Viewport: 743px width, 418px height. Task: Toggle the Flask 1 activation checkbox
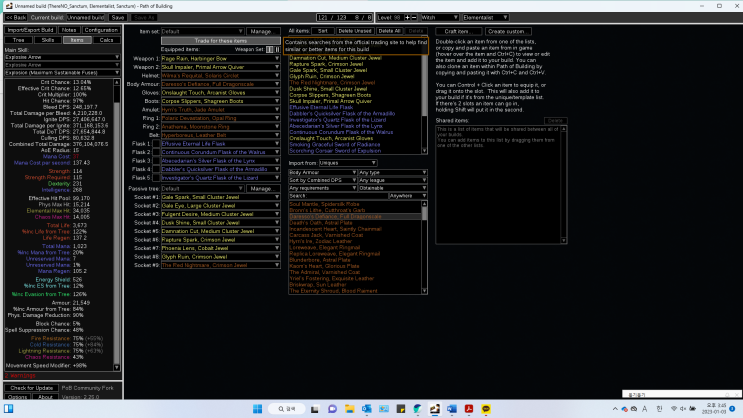[155, 144]
